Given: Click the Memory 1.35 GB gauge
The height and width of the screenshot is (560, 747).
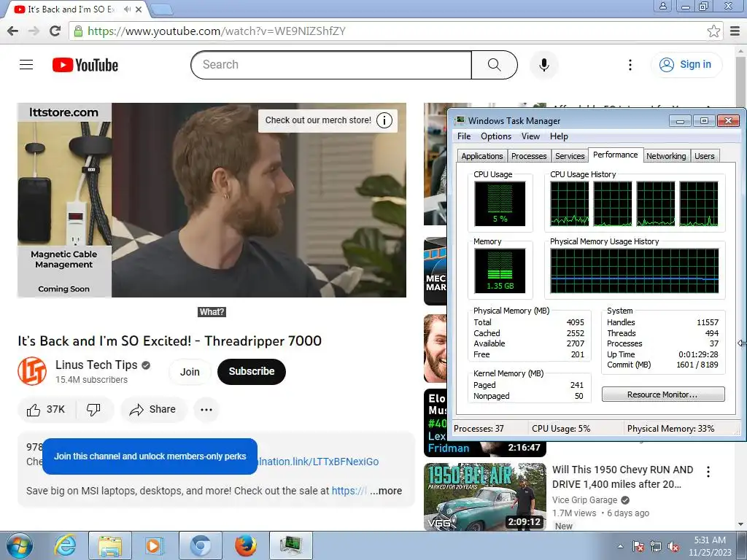Looking at the screenshot, I should [500, 271].
